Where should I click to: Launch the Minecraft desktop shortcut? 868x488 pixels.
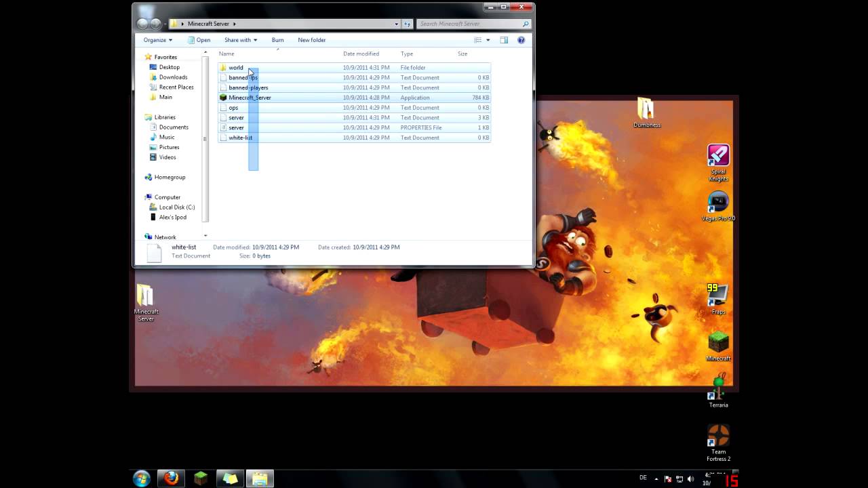coord(718,346)
